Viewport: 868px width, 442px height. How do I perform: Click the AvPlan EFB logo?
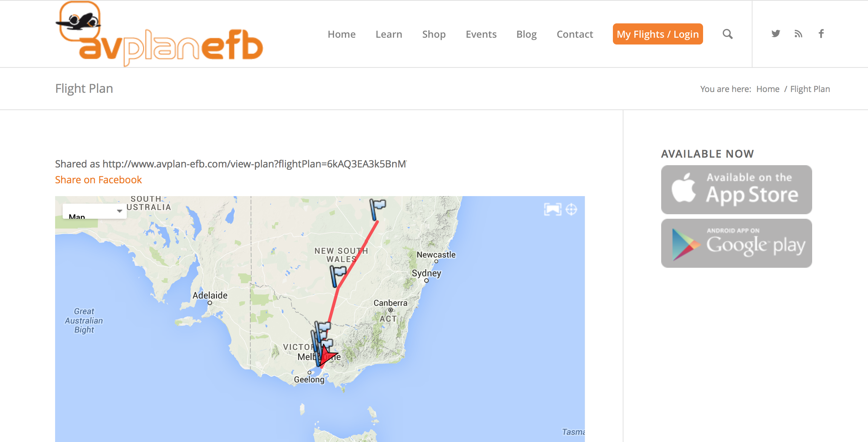(159, 34)
